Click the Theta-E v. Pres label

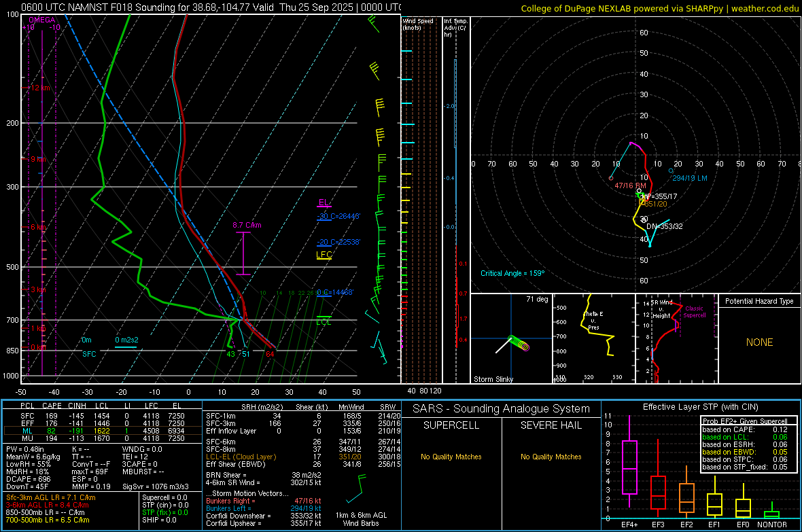point(593,321)
